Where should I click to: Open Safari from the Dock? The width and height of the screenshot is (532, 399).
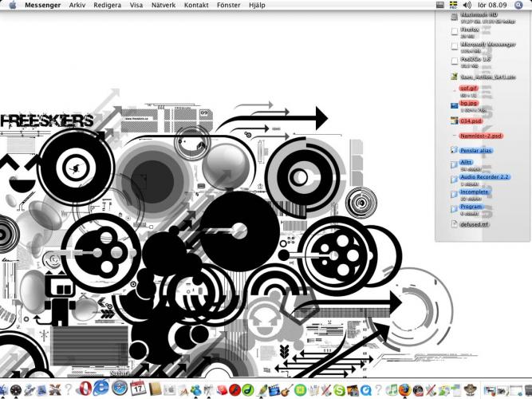119,389
